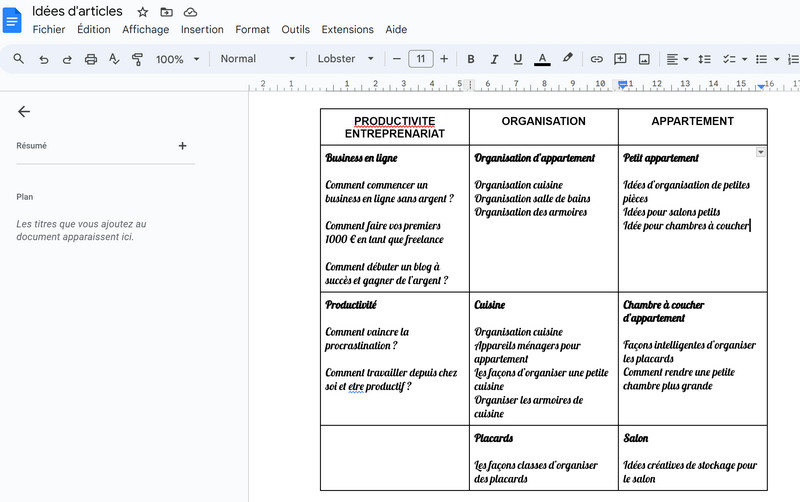Activate the paint format tool

pyautogui.click(x=137, y=59)
